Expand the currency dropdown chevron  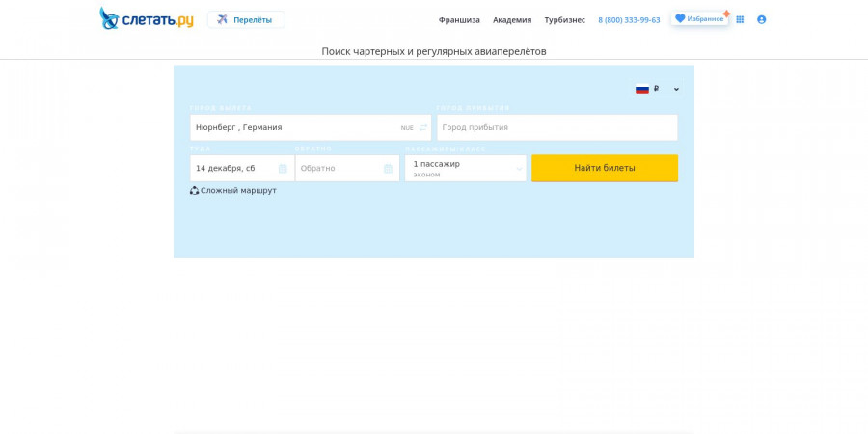[676, 89]
